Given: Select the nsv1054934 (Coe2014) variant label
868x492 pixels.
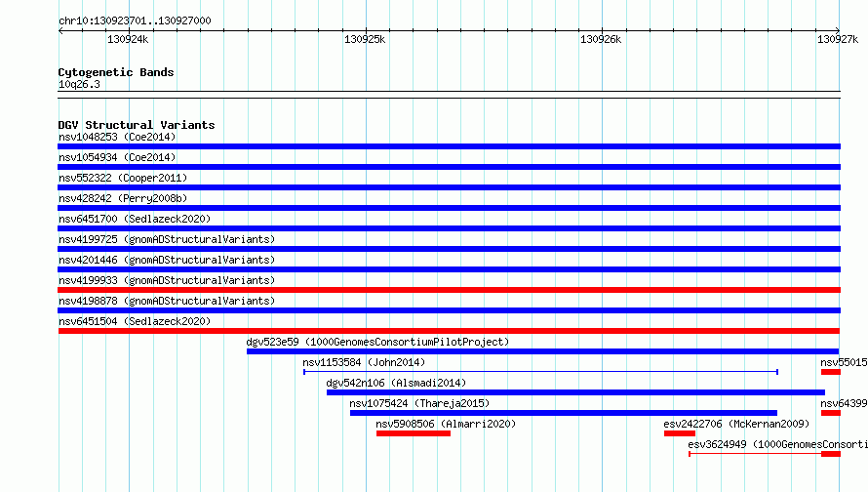Looking at the screenshot, I should tap(117, 157).
